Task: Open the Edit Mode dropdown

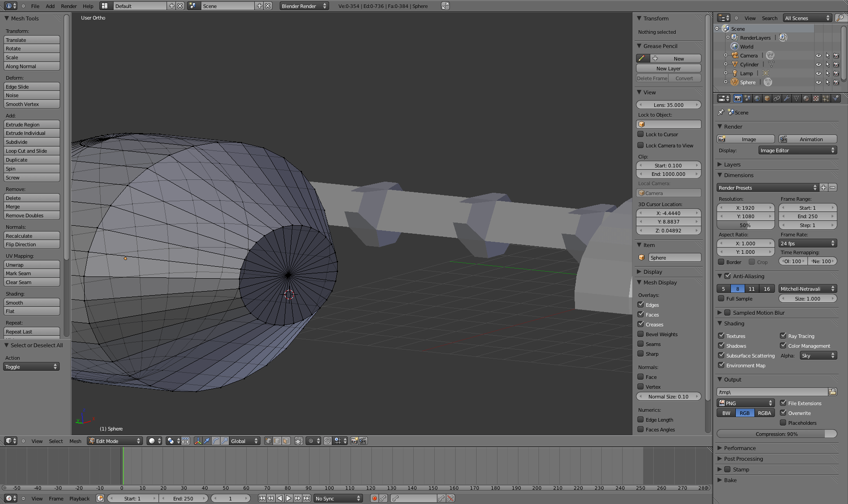Action: [x=114, y=441]
